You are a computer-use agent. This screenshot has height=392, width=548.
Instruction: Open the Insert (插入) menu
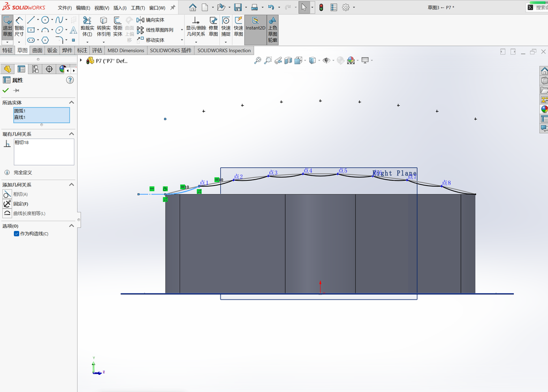click(x=120, y=7)
